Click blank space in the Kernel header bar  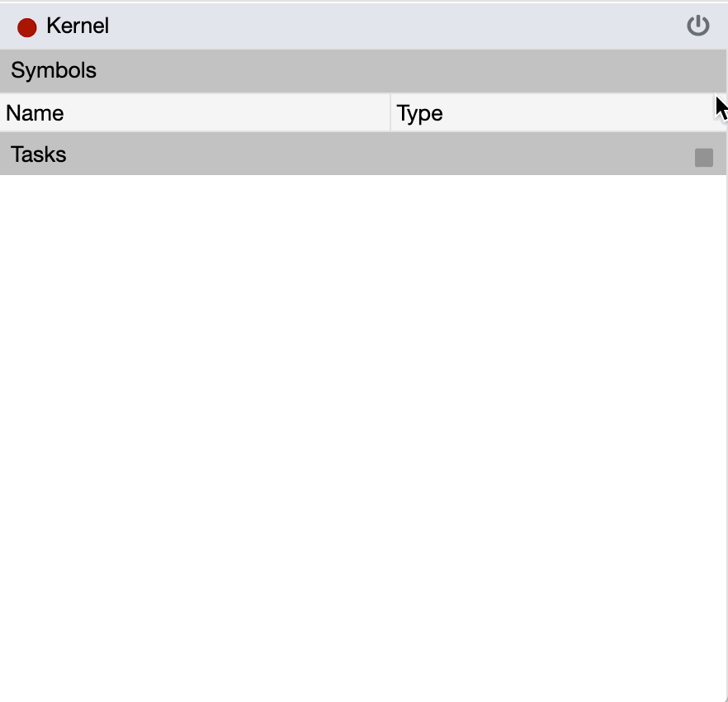(396, 26)
